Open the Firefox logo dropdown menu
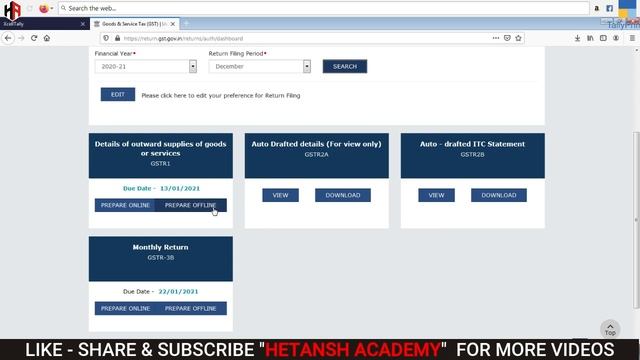The width and height of the screenshot is (640, 360). point(46,8)
